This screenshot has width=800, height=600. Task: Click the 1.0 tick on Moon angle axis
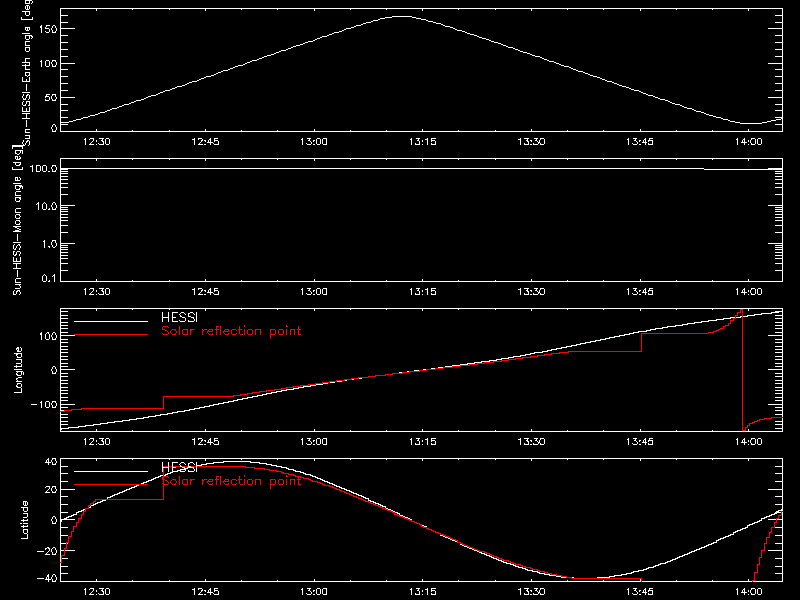pyautogui.click(x=49, y=244)
